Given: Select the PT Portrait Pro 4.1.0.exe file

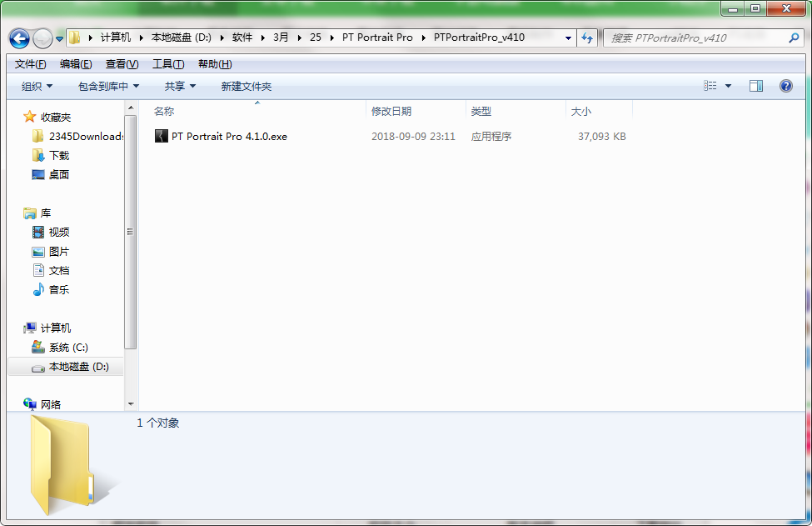Looking at the screenshot, I should pos(221,137).
